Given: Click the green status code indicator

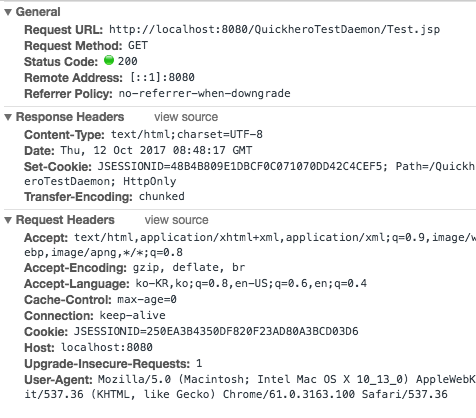Looking at the screenshot, I should [109, 60].
